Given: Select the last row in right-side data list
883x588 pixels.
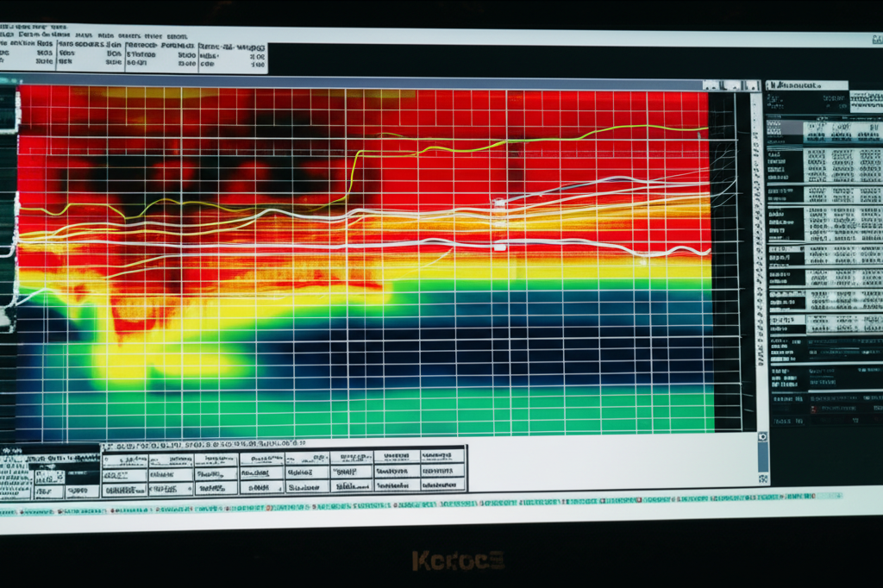Looking at the screenshot, I should (x=824, y=420).
